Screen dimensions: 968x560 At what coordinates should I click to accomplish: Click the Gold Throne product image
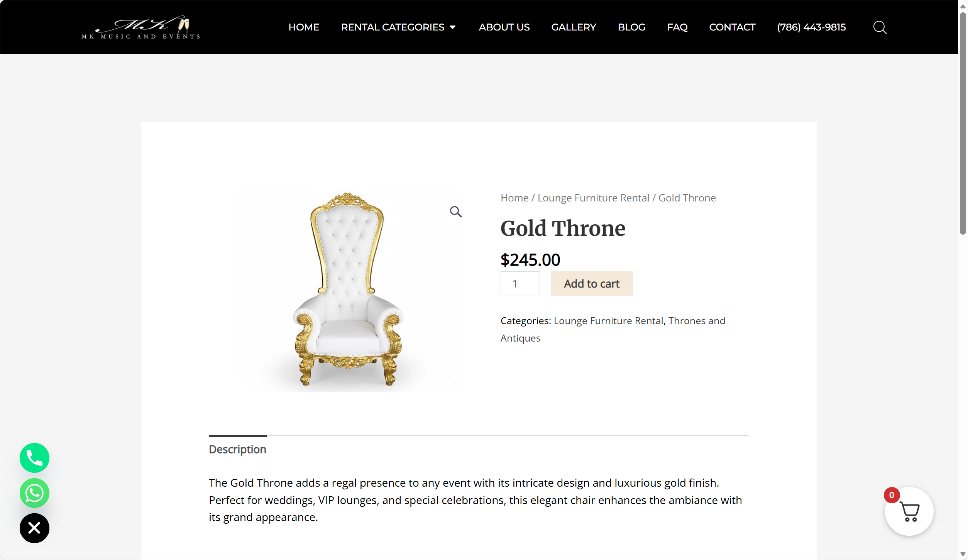coord(347,289)
